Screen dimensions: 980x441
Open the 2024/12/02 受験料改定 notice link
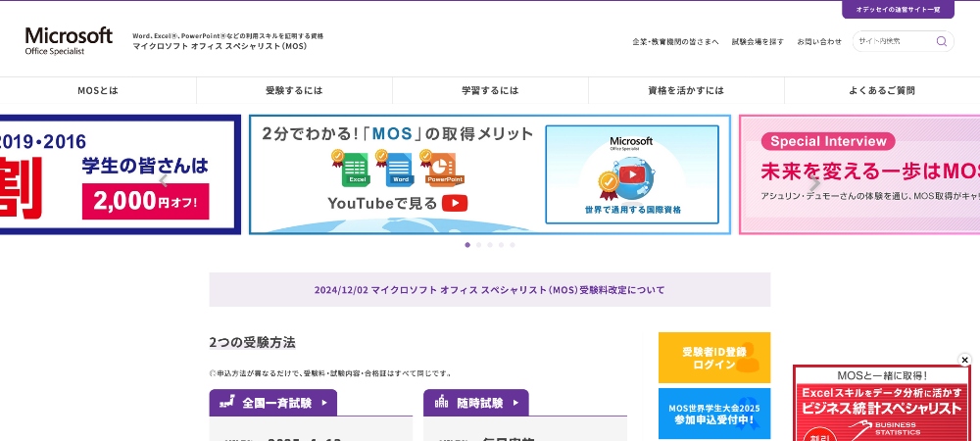[489, 290]
